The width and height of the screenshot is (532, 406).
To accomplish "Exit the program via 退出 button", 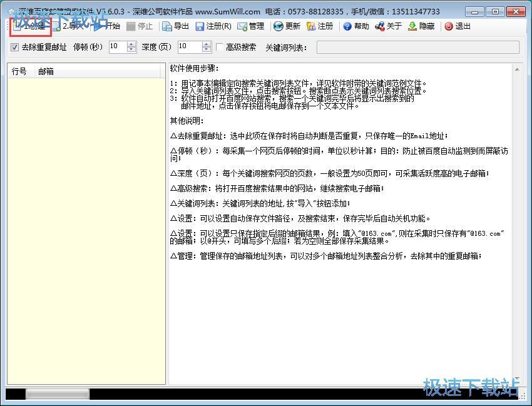I will pyautogui.click(x=458, y=26).
